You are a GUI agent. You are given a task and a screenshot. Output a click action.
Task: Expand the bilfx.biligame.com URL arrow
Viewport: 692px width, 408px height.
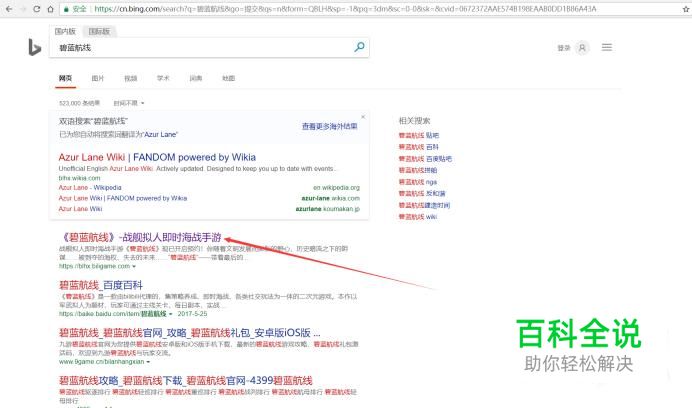pos(134,266)
